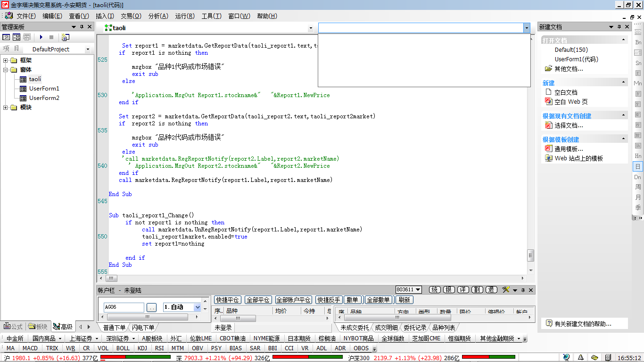This screenshot has height=362, width=644.
Task: Click the first form view icon in 管理面板 toolbar
Action: 6,37
